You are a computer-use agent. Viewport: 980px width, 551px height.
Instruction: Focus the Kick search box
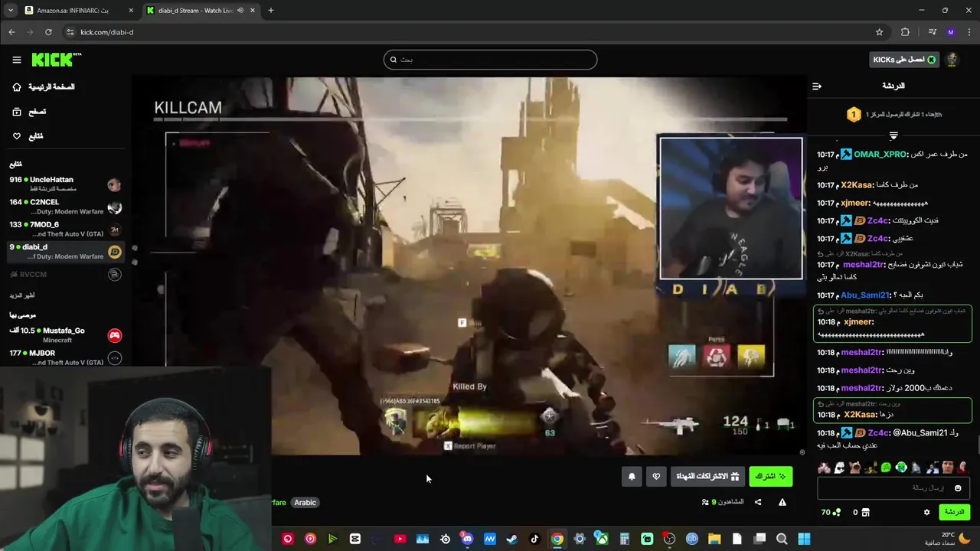(490, 60)
